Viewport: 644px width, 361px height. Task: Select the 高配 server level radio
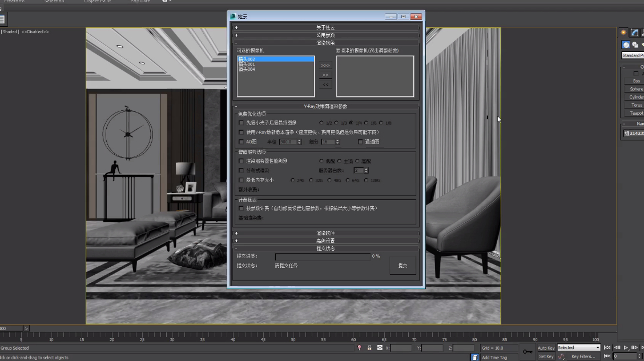click(x=357, y=161)
